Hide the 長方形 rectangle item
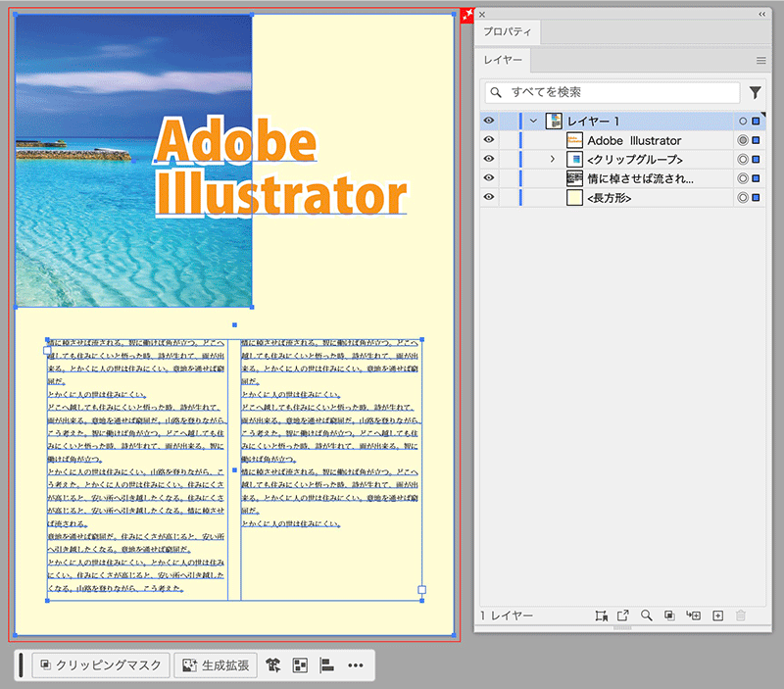 (489, 197)
